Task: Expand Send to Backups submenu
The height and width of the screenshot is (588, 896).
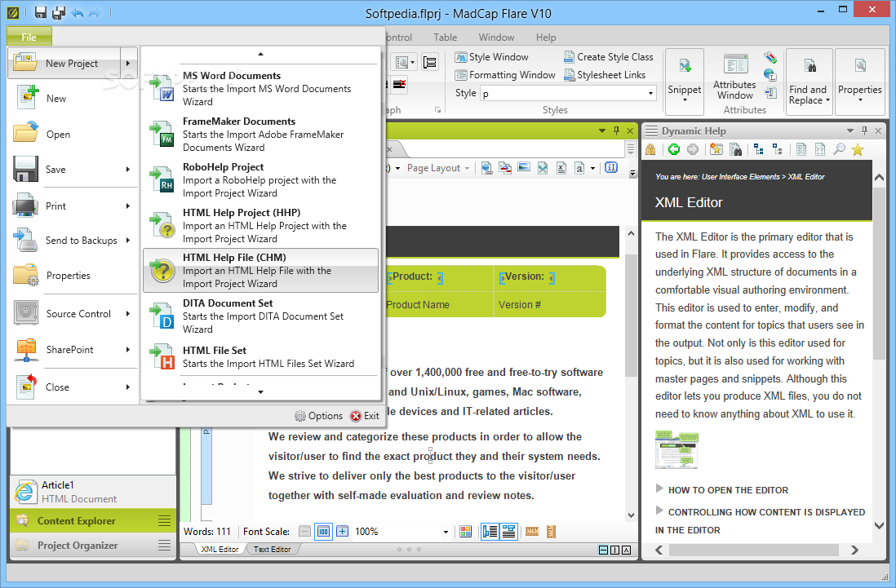Action: point(128,241)
